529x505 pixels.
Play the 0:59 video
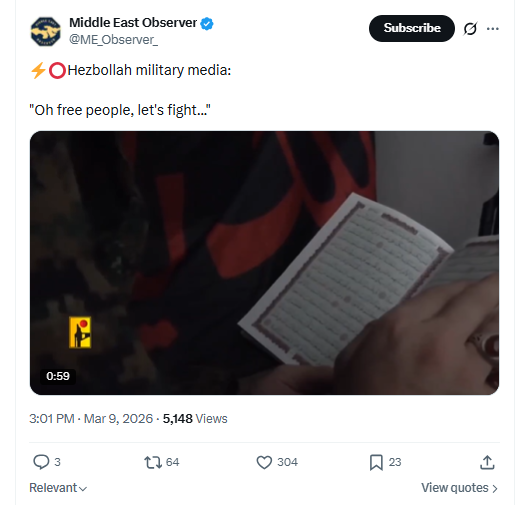coord(264,263)
